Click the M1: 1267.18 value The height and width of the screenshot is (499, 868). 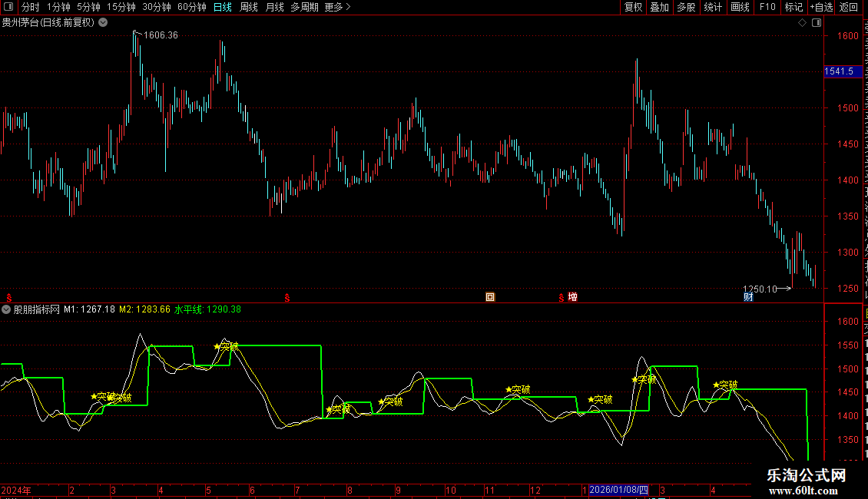click(x=89, y=310)
